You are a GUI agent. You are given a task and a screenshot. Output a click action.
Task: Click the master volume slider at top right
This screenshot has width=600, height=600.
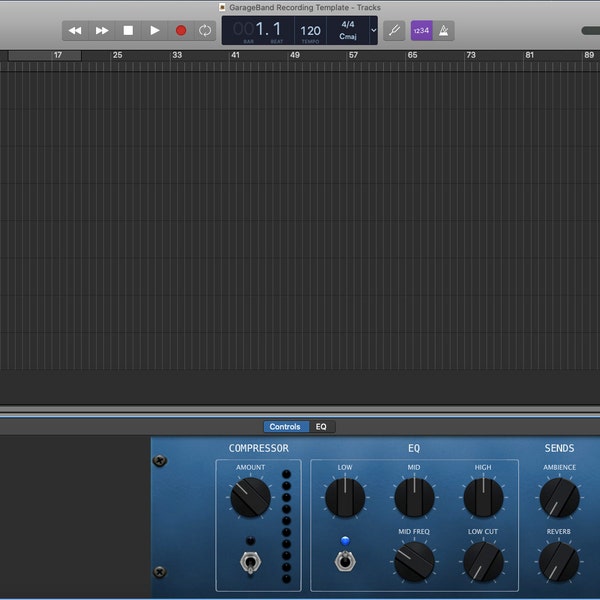pos(590,31)
